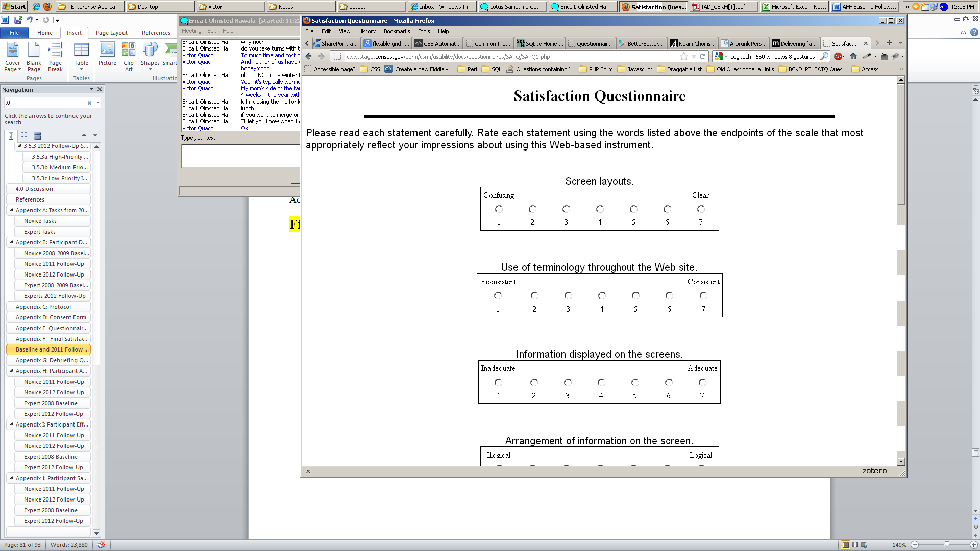The width and height of the screenshot is (980, 551).
Task: Go to Appendix C: Protocol heading
Action: pyautogui.click(x=43, y=307)
